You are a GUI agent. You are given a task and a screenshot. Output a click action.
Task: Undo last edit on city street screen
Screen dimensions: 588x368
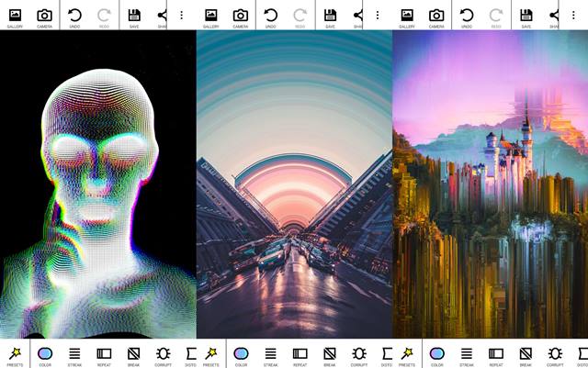tap(271, 18)
